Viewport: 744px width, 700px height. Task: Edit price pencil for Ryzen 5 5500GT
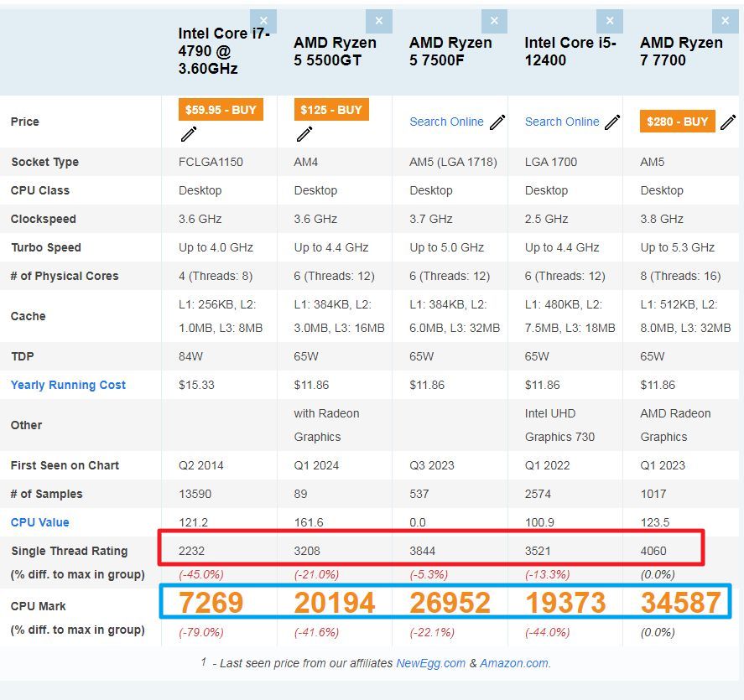[304, 134]
